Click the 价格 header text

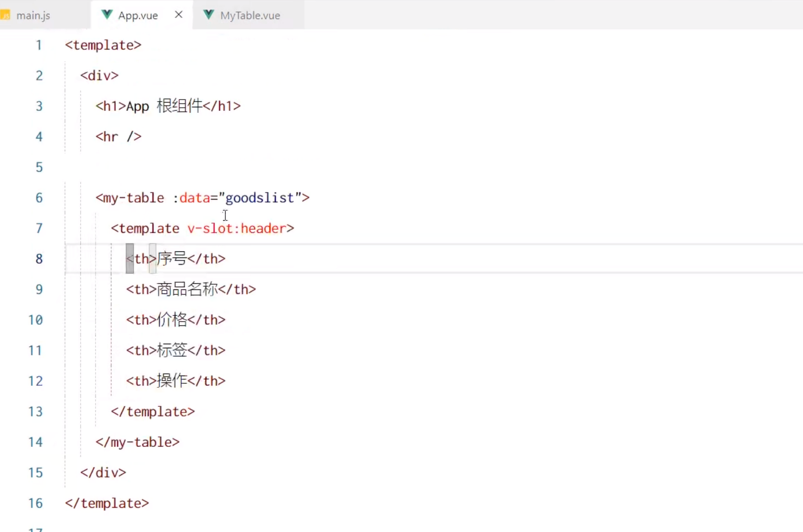[x=172, y=320]
